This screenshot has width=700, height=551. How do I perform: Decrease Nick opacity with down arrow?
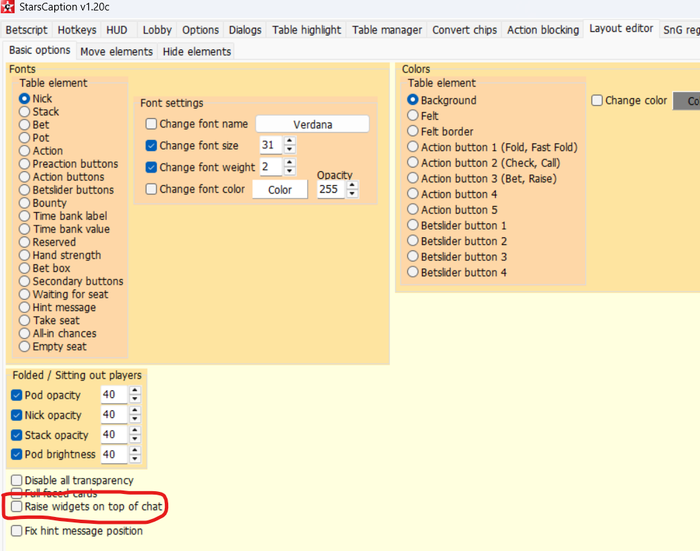click(x=135, y=419)
